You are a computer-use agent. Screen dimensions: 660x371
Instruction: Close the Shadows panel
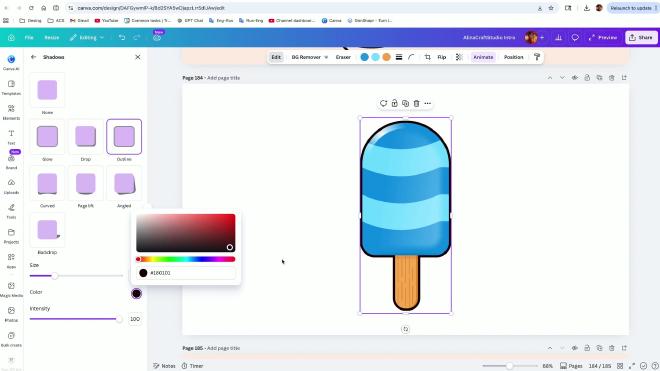point(138,57)
